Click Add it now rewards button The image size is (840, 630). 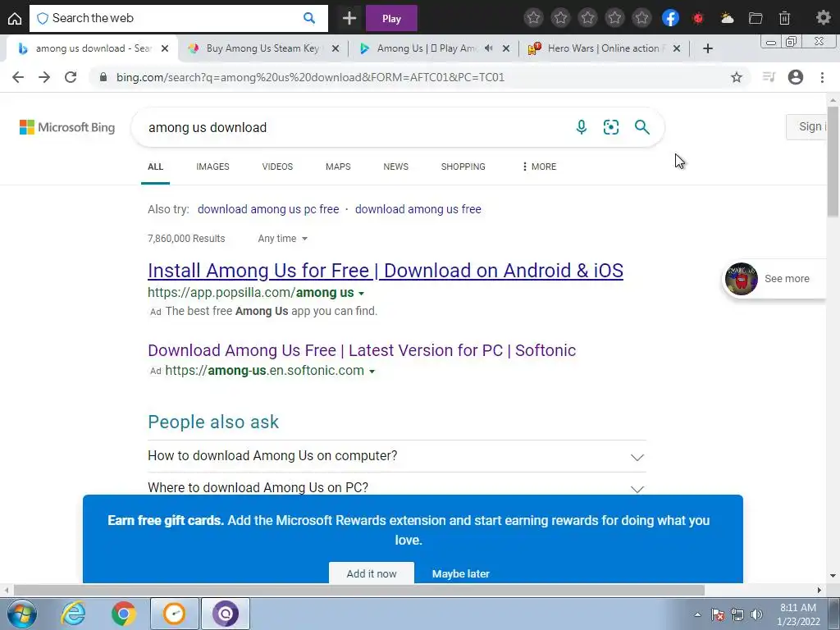372,573
